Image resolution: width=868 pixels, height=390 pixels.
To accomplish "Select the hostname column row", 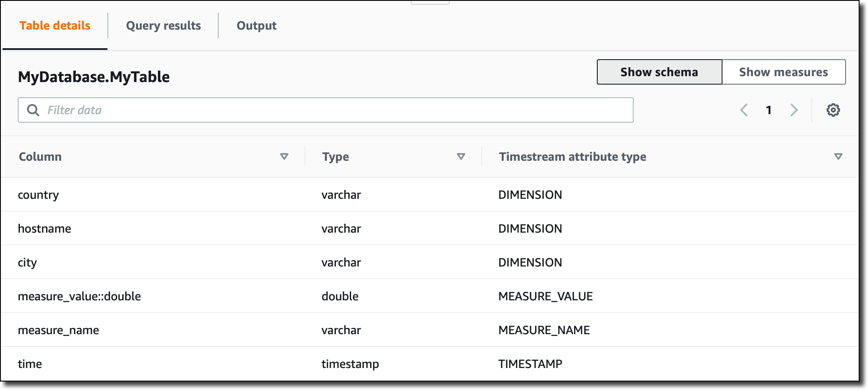I will [430, 228].
